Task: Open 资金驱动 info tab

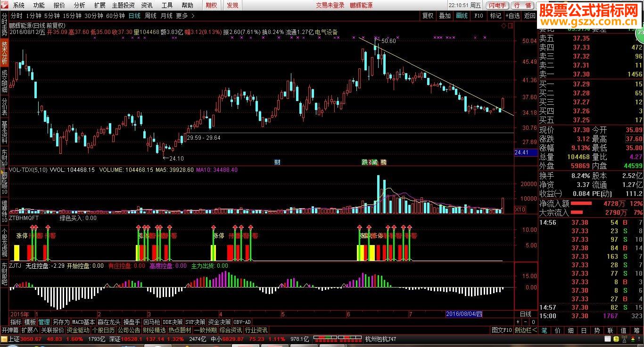Action: [x=78, y=330]
